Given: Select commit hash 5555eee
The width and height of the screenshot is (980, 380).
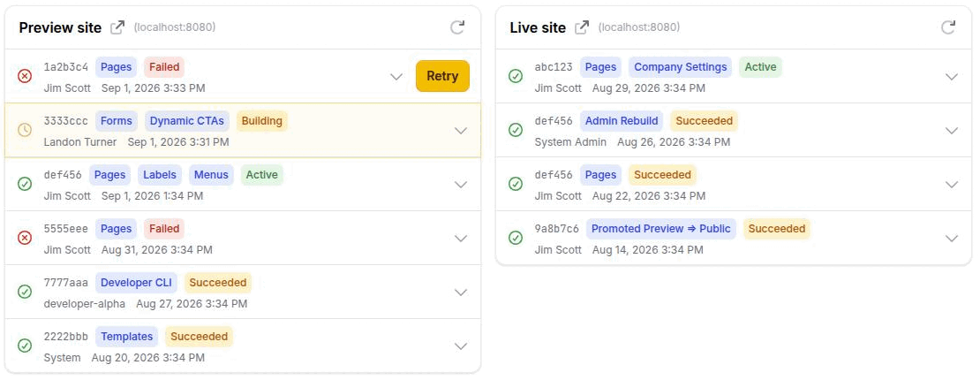Looking at the screenshot, I should (x=66, y=229).
